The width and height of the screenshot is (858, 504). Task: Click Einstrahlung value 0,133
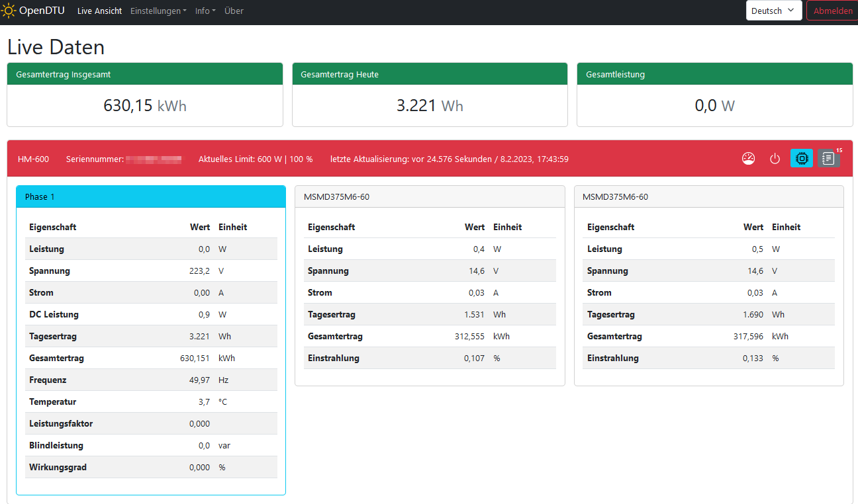point(753,358)
